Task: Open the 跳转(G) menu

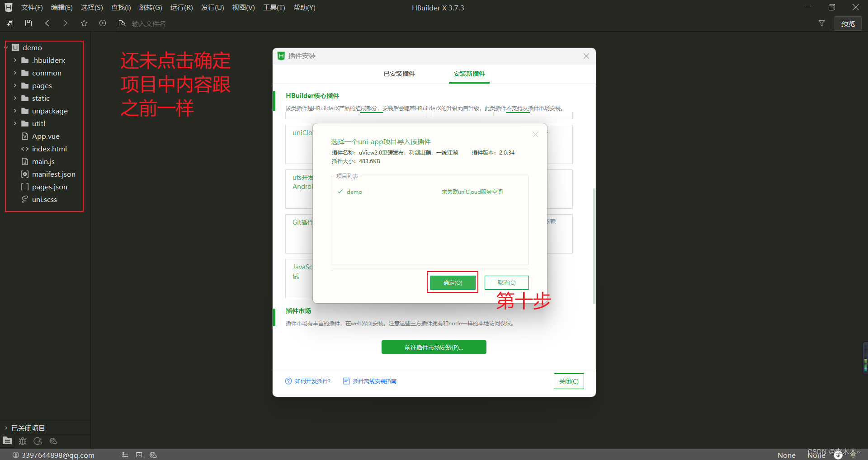Action: pyautogui.click(x=151, y=8)
